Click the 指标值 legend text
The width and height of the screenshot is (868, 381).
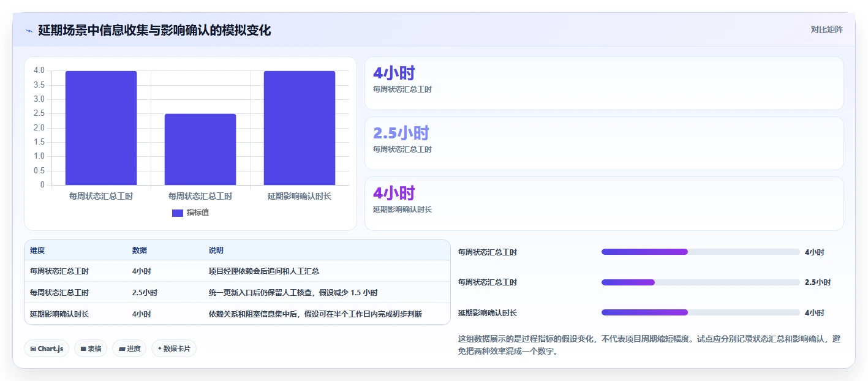tap(198, 213)
